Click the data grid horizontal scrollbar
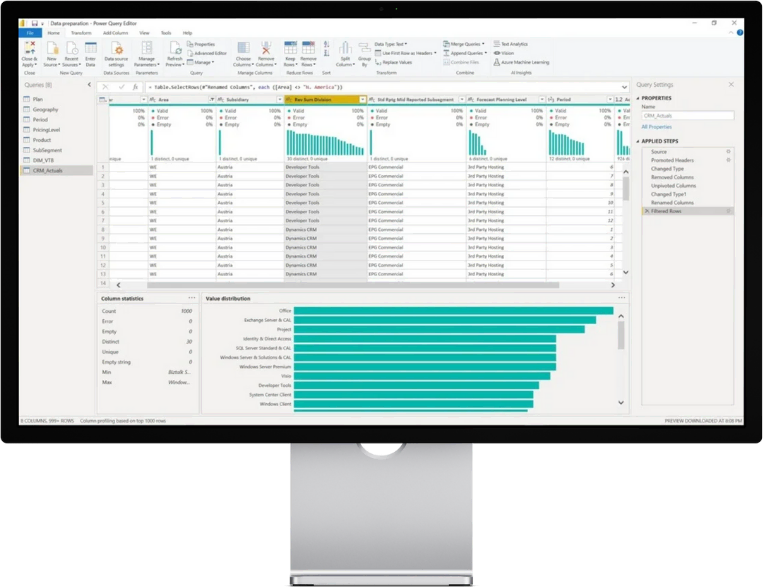The width and height of the screenshot is (763, 588). tap(353, 285)
